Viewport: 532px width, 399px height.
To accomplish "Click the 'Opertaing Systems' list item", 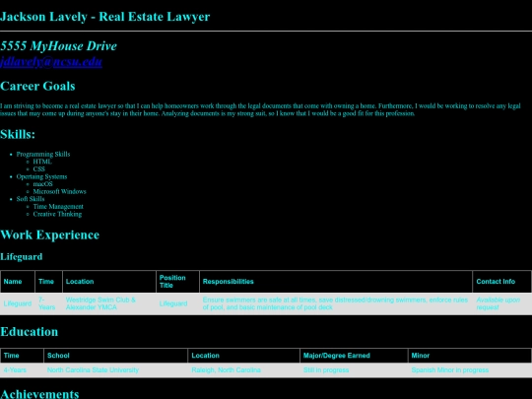I will pyautogui.click(x=41, y=176).
